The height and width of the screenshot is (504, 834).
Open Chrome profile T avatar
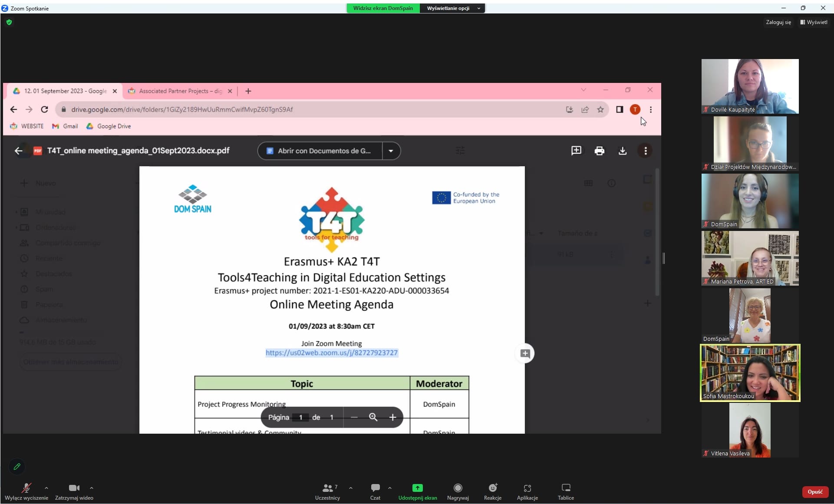[635, 109]
